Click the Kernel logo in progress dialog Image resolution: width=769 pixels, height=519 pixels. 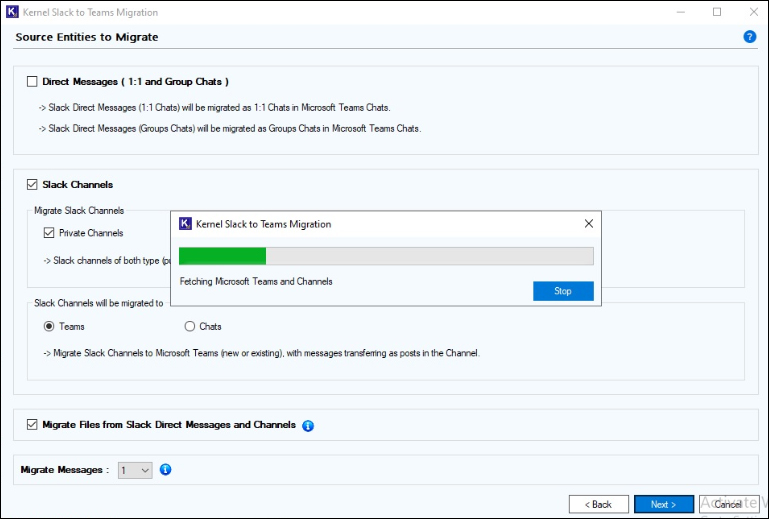click(185, 224)
